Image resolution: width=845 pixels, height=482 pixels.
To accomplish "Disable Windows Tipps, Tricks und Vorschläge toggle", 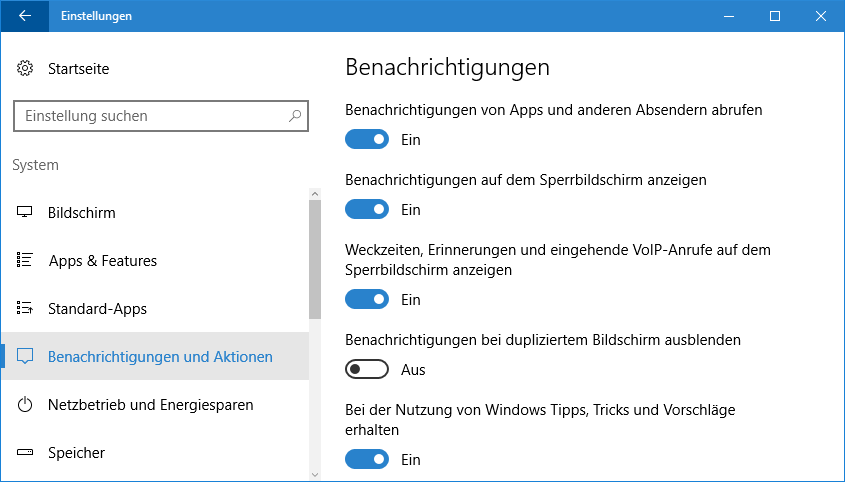I will [x=366, y=460].
